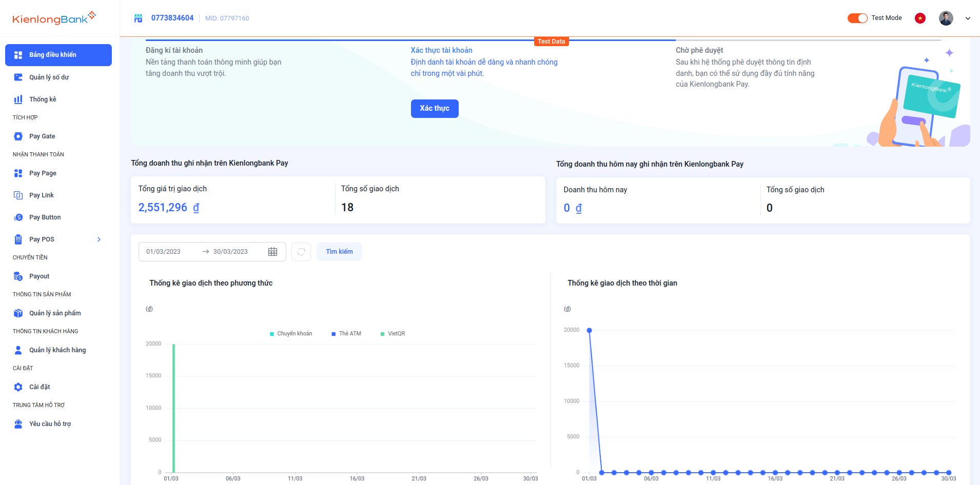Open the account dropdown chevron
The height and width of the screenshot is (485, 980).
click(968, 18)
